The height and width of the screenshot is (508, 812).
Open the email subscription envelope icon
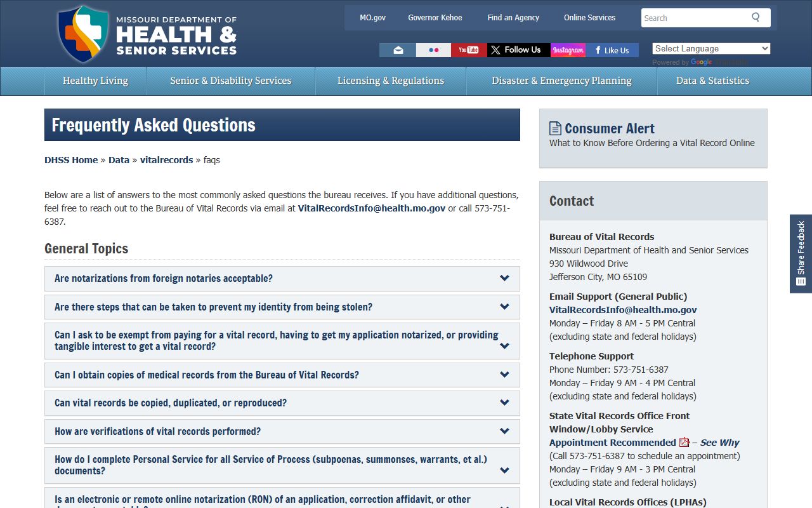pos(398,50)
